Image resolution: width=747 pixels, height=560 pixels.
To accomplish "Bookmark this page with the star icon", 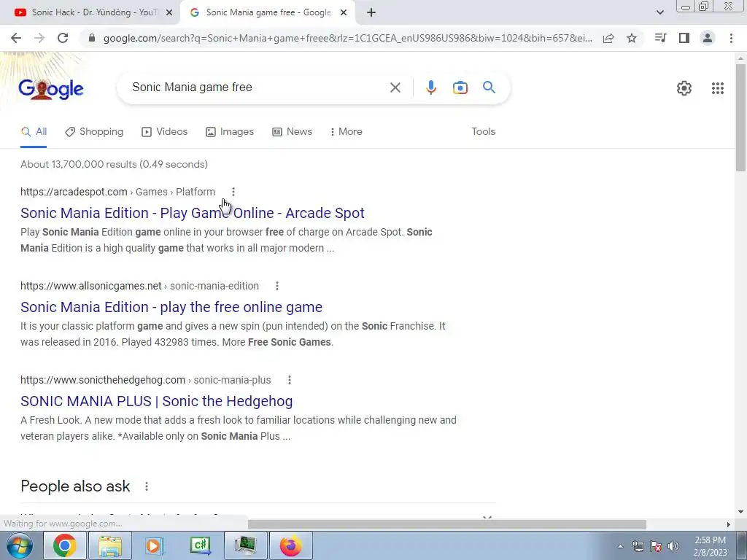I will pyautogui.click(x=632, y=38).
